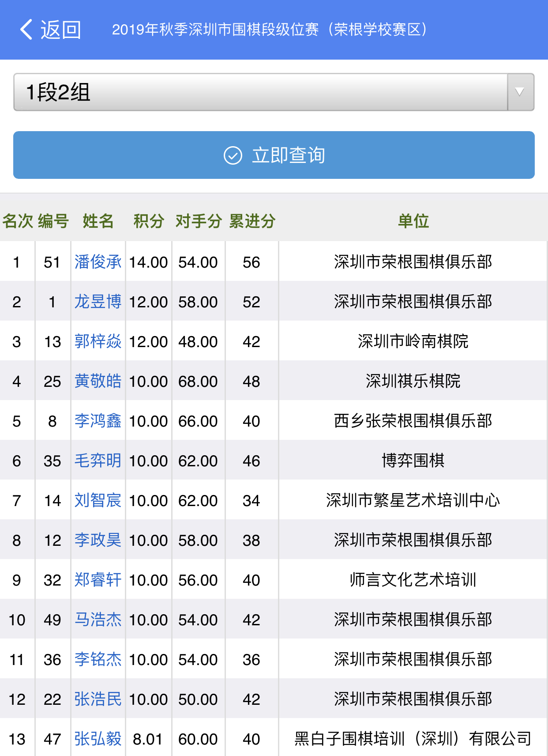Open the 1段2组 group dropdown arrow

(520, 92)
